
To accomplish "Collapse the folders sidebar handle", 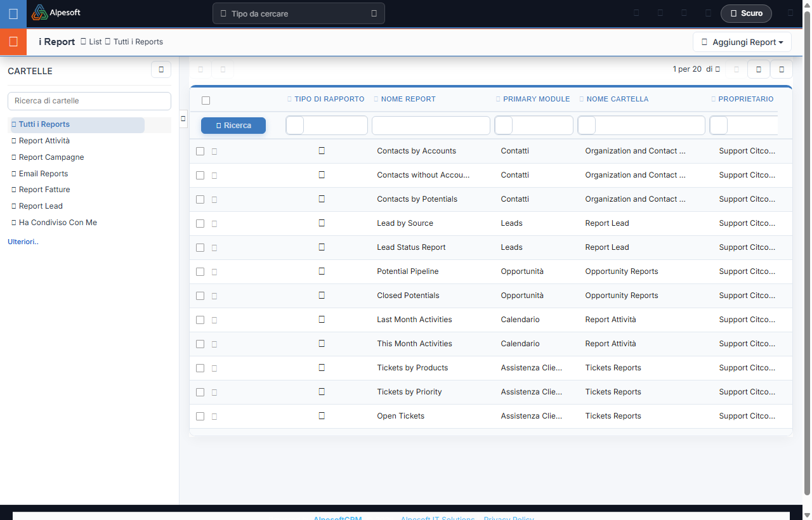I will coord(183,119).
